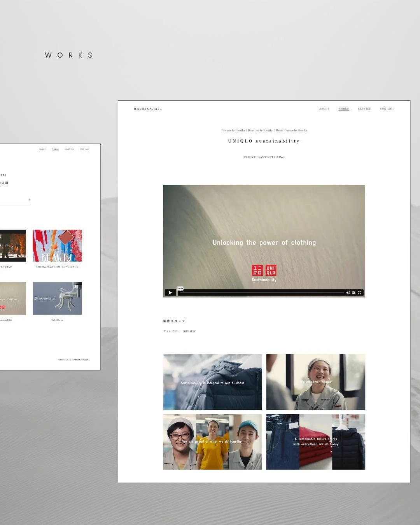Click the HACSIKA.inc. logo in right window

[x=147, y=109]
